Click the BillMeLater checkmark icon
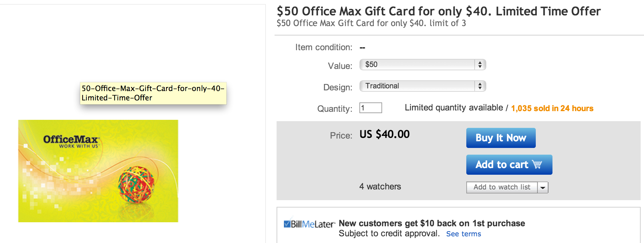644x243 pixels. pyautogui.click(x=287, y=224)
